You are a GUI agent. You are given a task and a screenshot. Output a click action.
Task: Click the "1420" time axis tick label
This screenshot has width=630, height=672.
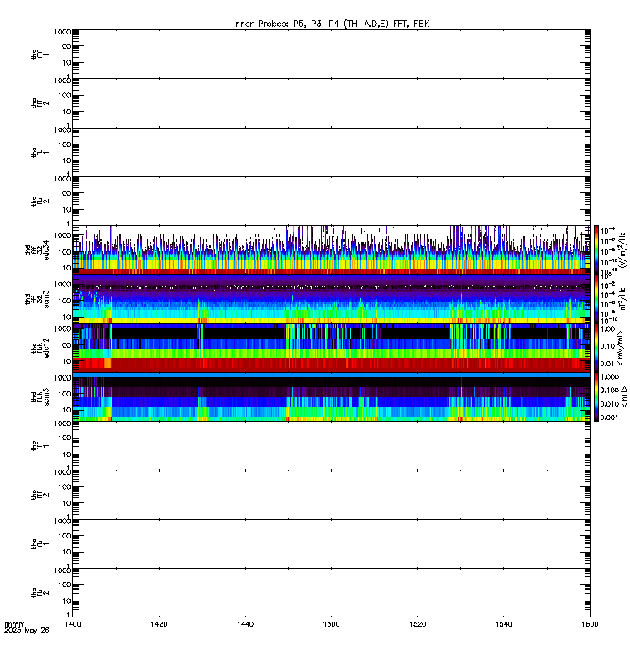click(159, 624)
